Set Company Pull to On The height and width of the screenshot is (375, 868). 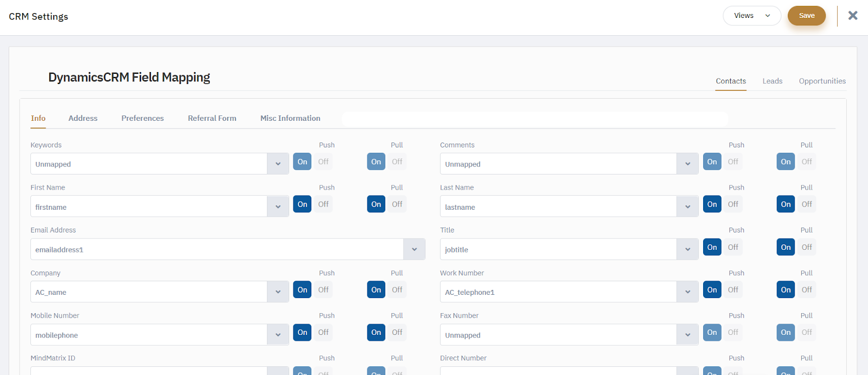pyautogui.click(x=376, y=290)
